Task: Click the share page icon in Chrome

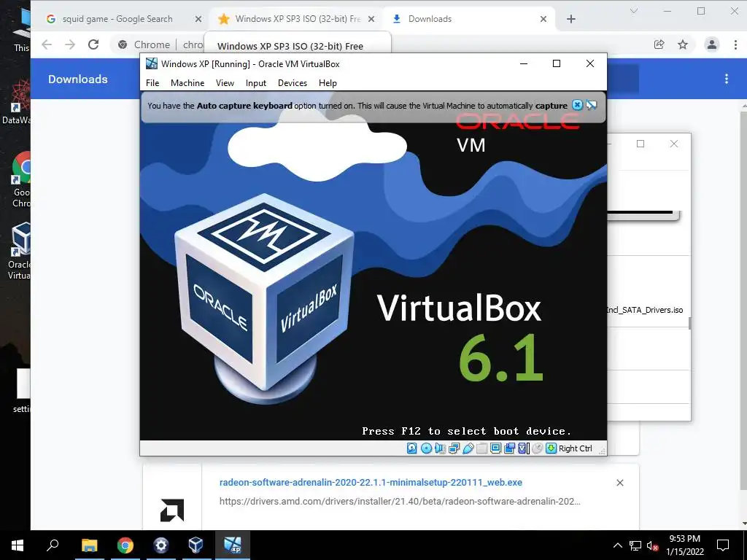Action: point(659,44)
